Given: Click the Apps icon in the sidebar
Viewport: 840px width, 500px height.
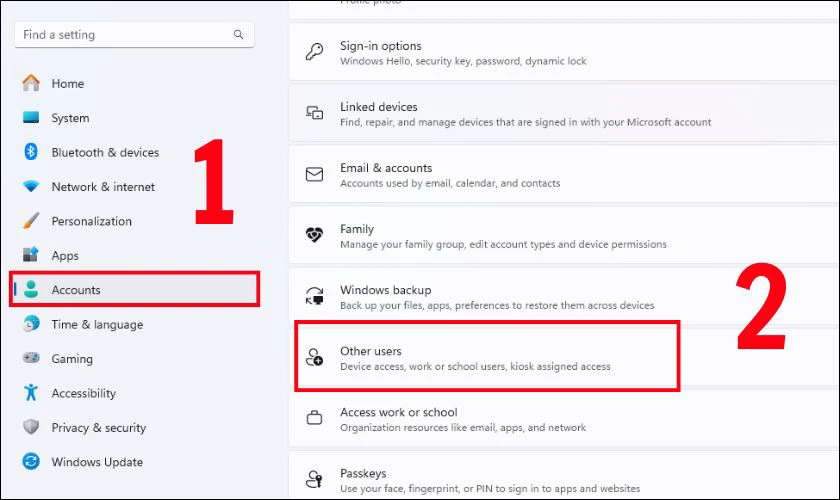Looking at the screenshot, I should [31, 255].
